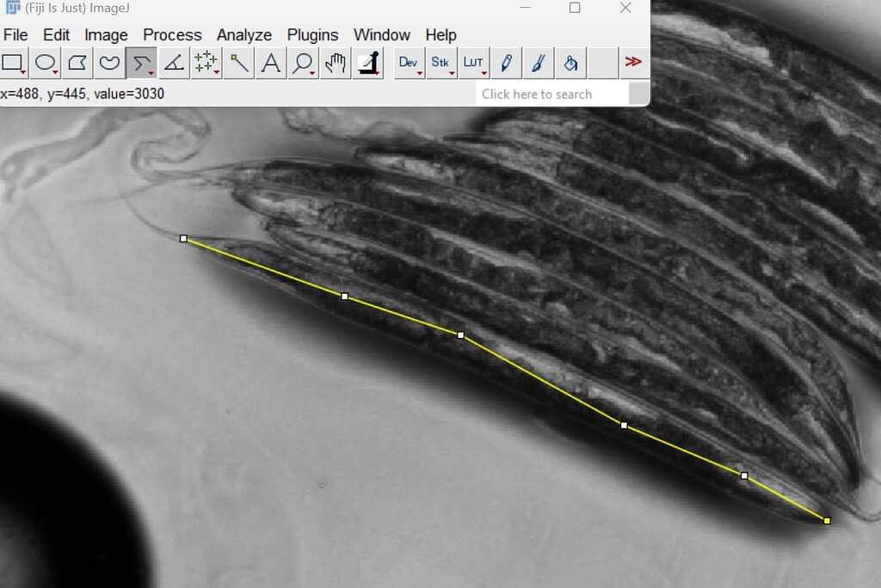
Task: Select the Magnifying glass zoom tool
Action: pos(302,62)
